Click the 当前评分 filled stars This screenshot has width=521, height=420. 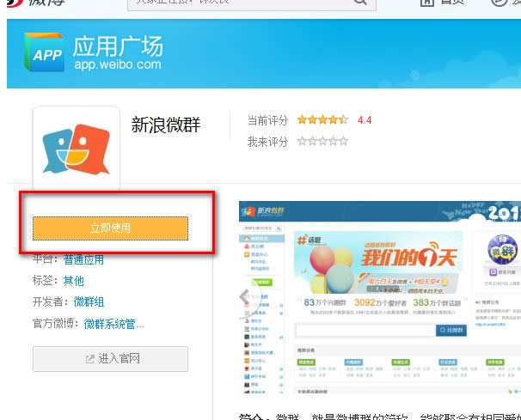pyautogui.click(x=322, y=119)
